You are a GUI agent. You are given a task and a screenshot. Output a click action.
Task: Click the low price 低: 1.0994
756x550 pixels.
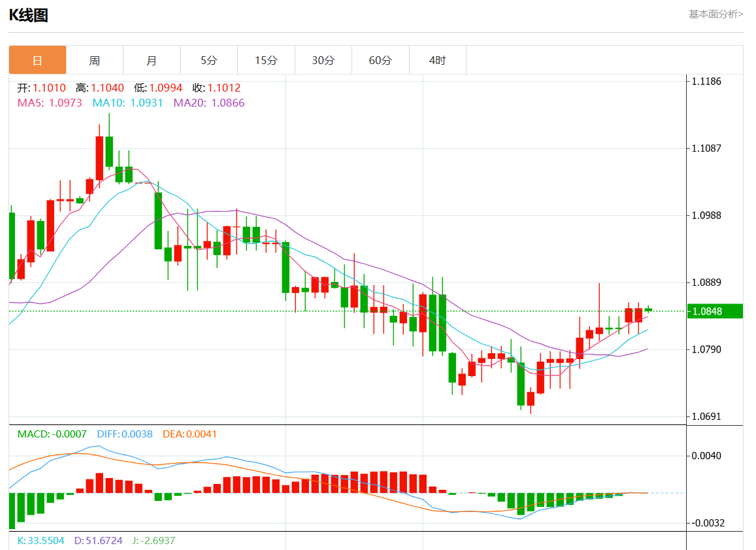[158, 88]
